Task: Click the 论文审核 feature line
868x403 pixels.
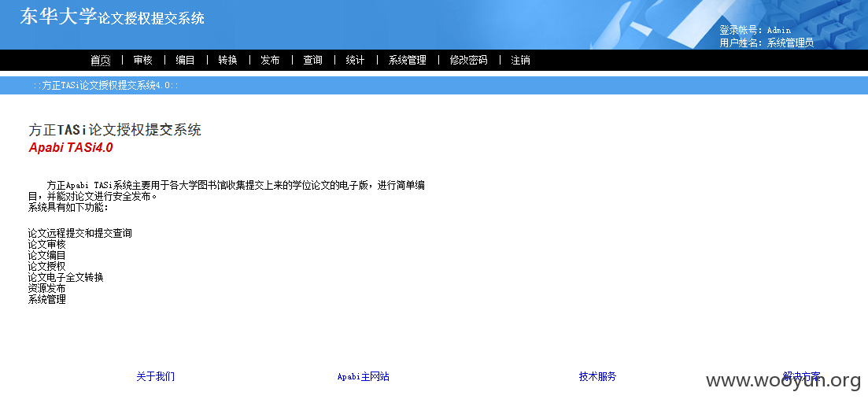Action: point(47,245)
